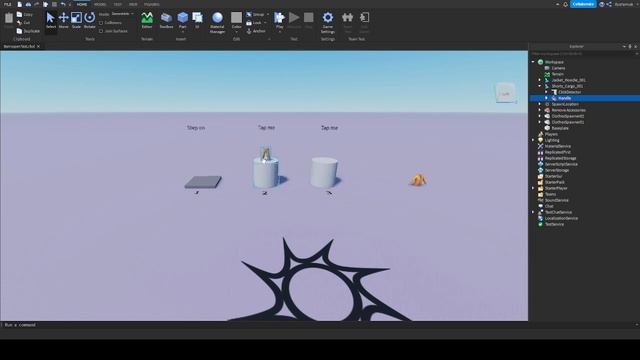Open the Color dropdown arrow
This screenshot has width=640, height=360.
point(236,31)
